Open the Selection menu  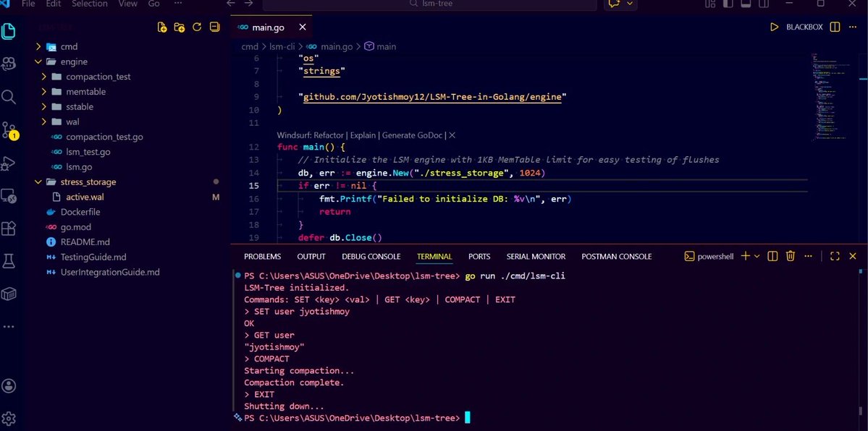tap(90, 4)
